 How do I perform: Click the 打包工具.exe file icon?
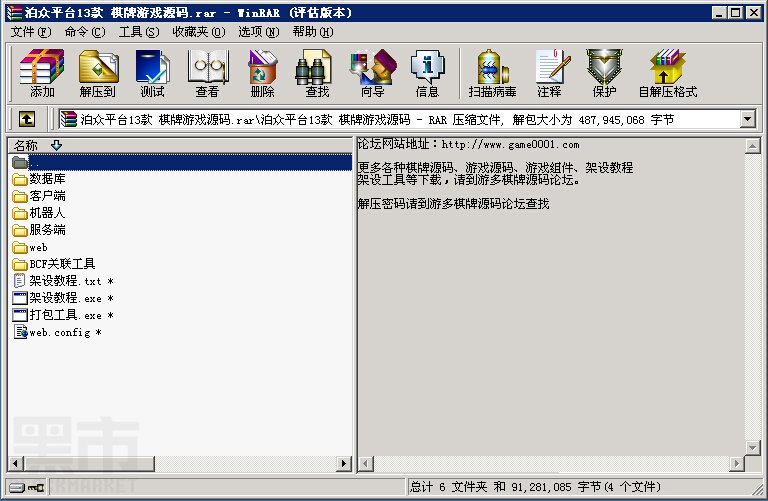pyautogui.click(x=20, y=315)
